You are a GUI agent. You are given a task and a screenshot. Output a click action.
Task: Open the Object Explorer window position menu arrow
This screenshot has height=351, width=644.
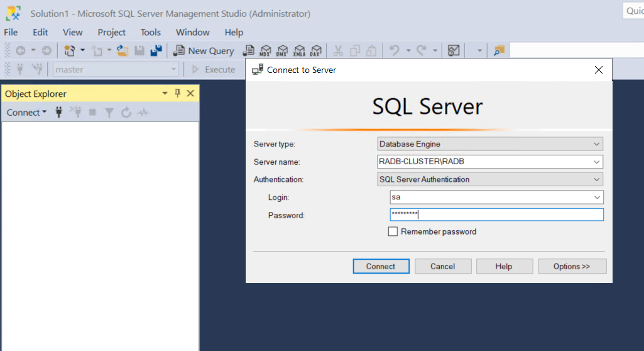[165, 93]
